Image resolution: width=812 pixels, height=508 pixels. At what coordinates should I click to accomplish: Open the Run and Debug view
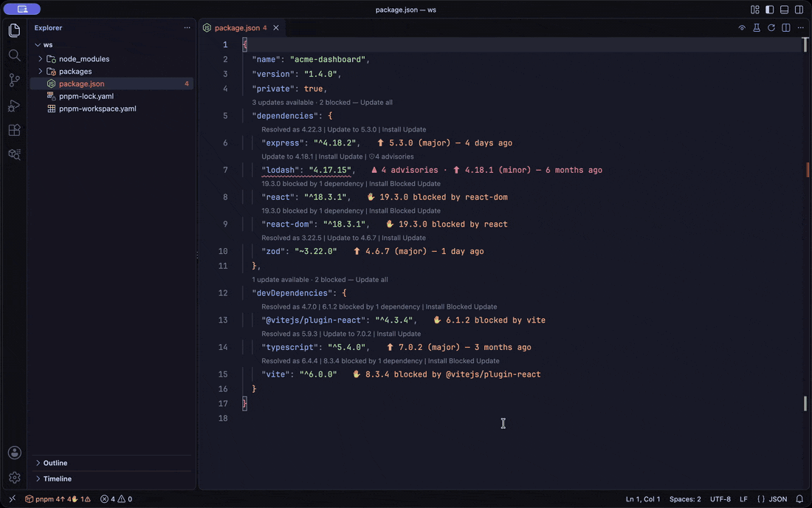[15, 105]
